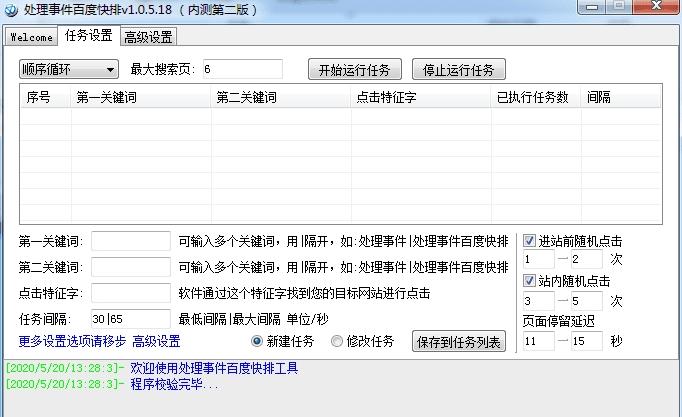This screenshot has height=417, width=682.
Task: Minimize the window
Action: click(x=592, y=7)
